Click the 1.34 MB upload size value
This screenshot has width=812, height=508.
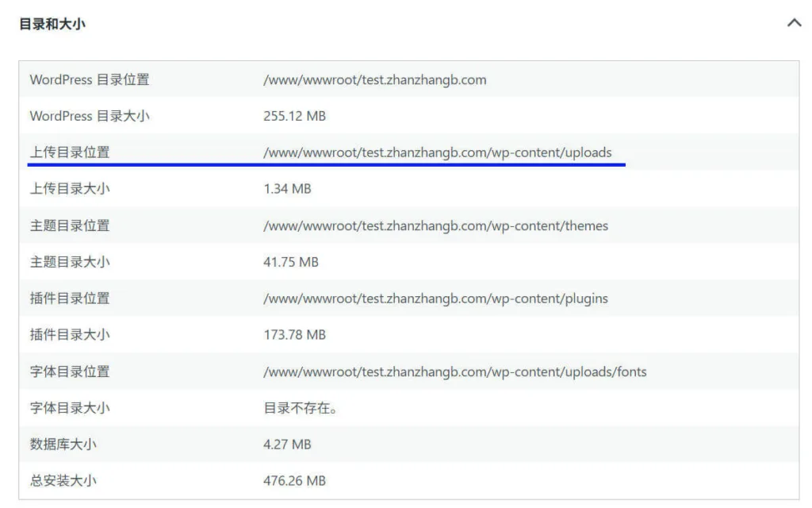[288, 189]
